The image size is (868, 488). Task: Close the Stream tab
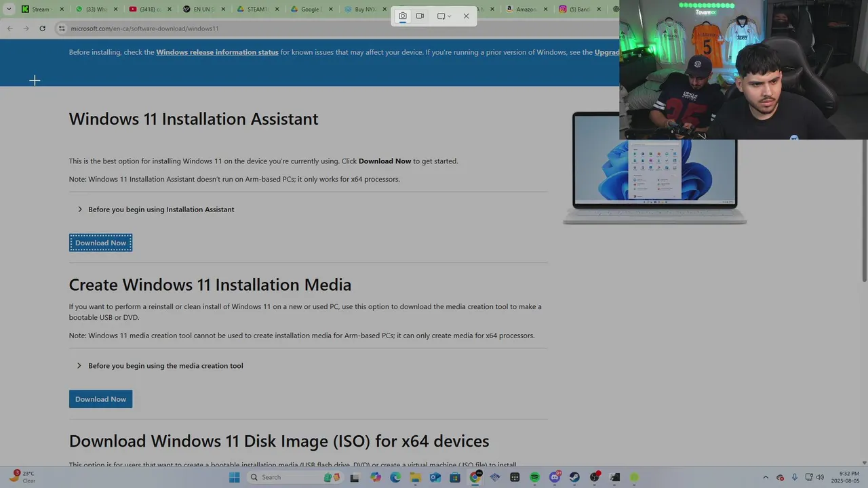pos(62,9)
